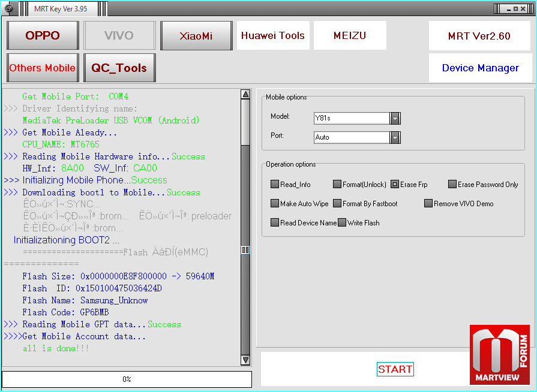Click log line 'Get Mobile Aleady...'
The height and width of the screenshot is (392, 537).
pyautogui.click(x=60, y=132)
